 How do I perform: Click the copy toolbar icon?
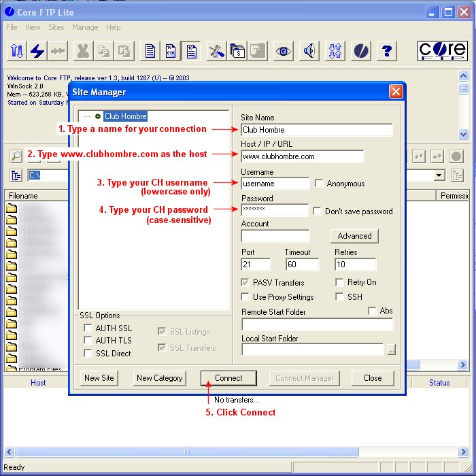pos(103,51)
